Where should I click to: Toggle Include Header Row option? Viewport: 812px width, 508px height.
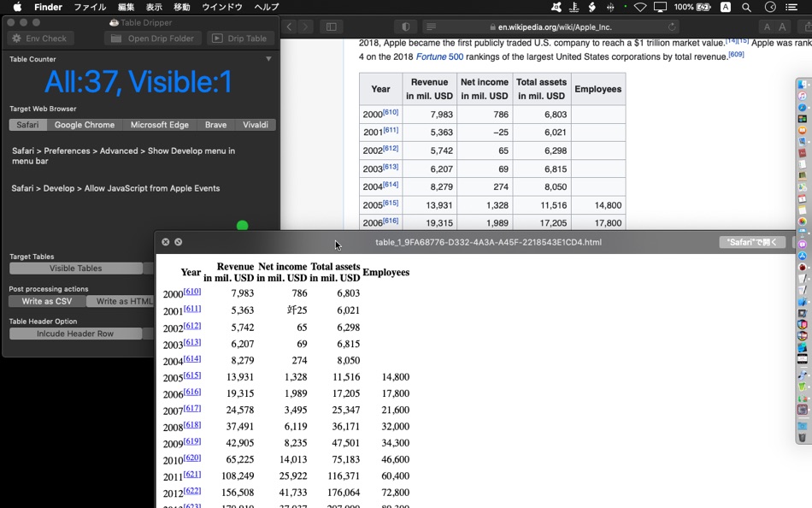75,334
